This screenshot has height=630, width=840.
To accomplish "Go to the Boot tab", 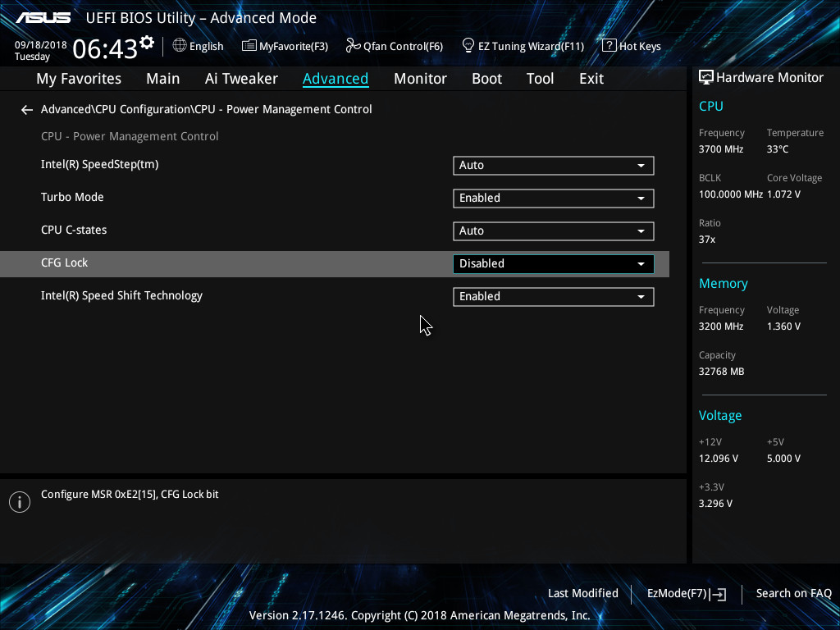I will [x=486, y=79].
